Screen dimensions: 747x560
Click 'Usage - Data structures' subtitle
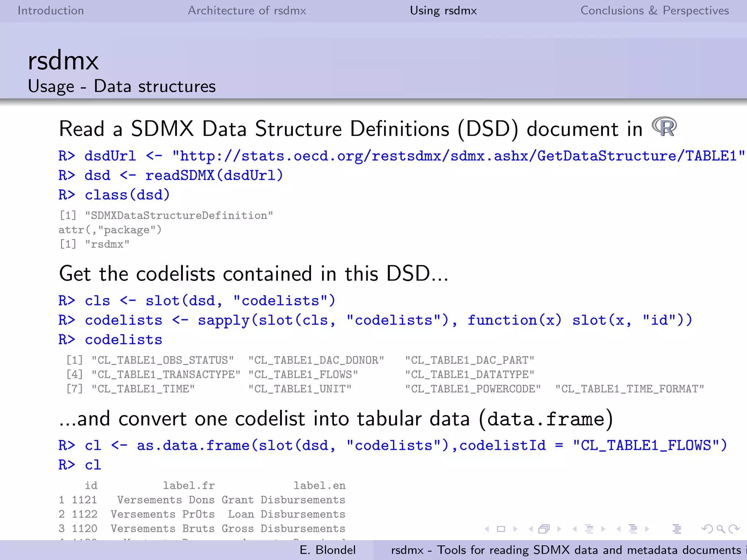[x=122, y=87]
